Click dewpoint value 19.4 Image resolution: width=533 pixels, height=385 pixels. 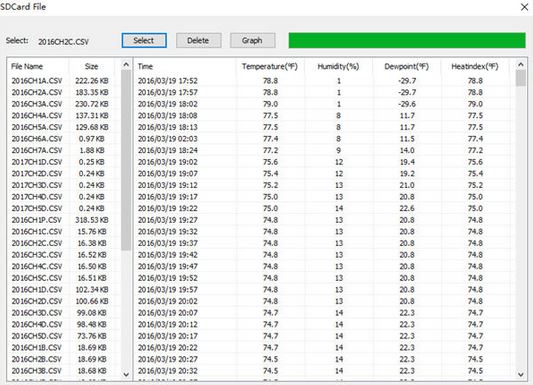[x=407, y=162]
